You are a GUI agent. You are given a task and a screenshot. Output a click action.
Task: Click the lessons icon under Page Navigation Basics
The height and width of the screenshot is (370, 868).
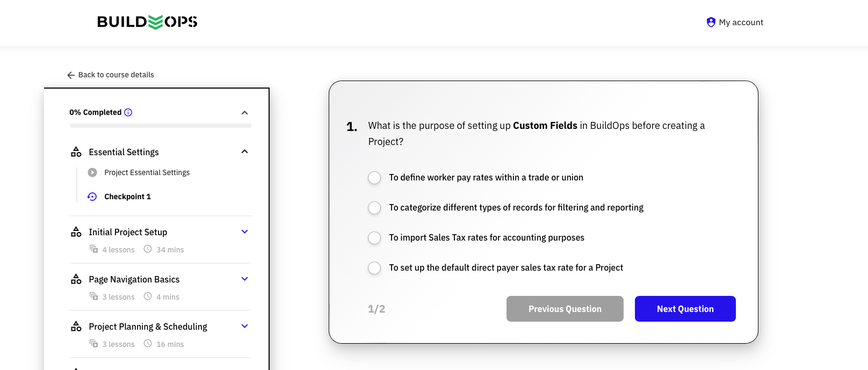pos(94,296)
